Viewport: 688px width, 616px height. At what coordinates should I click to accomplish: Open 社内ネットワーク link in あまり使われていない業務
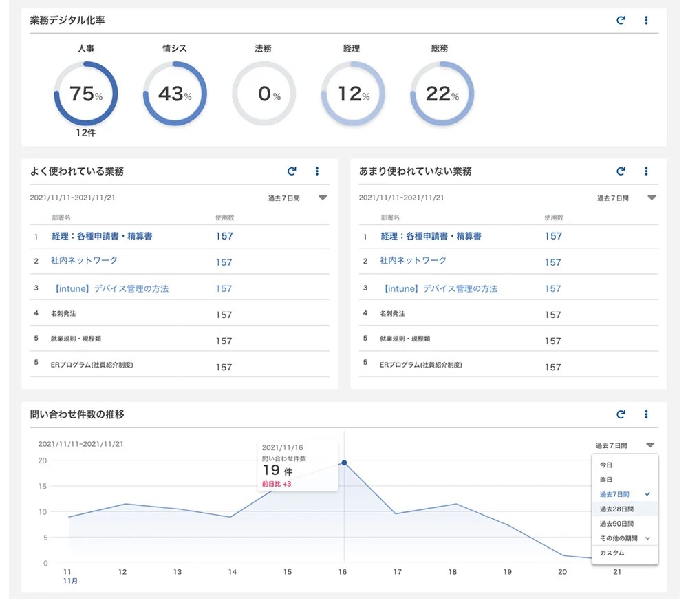[x=413, y=260]
